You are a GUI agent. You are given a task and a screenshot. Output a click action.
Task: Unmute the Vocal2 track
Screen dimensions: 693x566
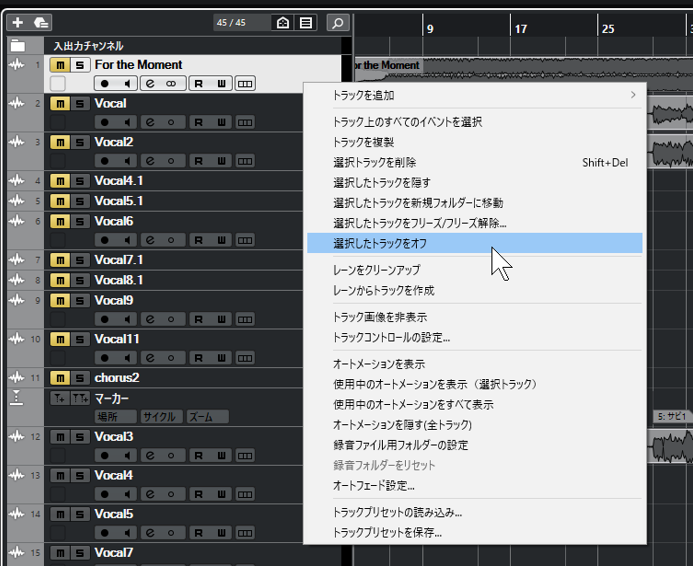tap(60, 142)
